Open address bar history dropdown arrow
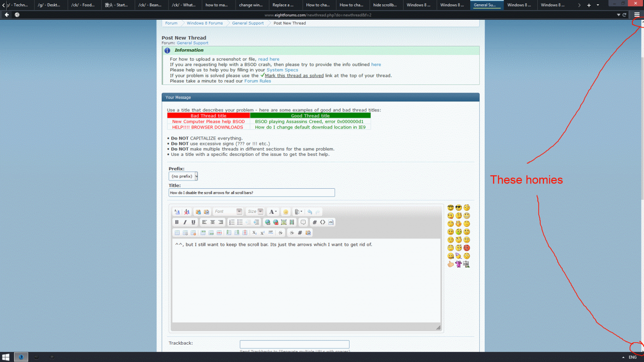This screenshot has height=362, width=644. point(618,15)
